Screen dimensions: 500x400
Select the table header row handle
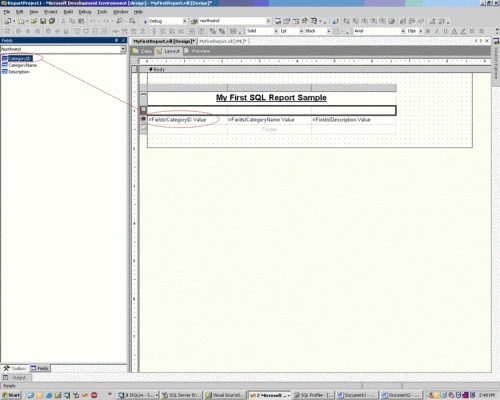(143, 97)
